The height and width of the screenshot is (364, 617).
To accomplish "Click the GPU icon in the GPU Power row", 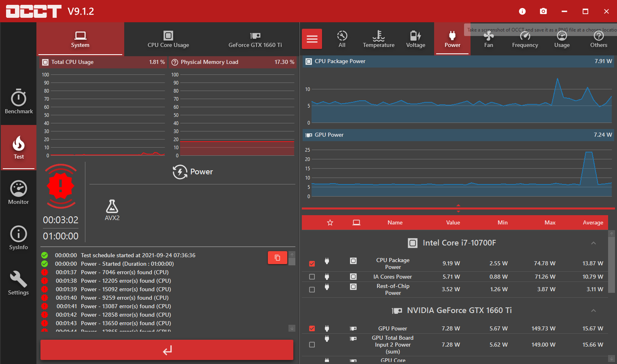I will (353, 328).
